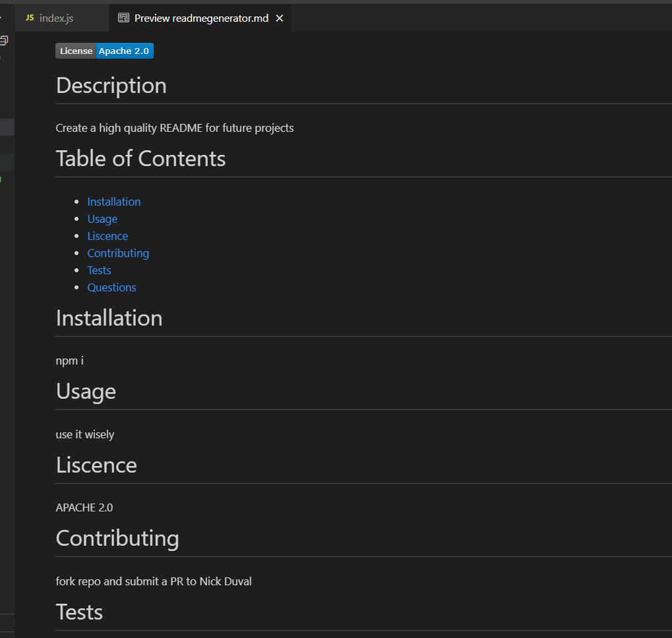Image resolution: width=672 pixels, height=638 pixels.
Task: Click the fork repo and submit a PR text
Action: click(154, 581)
